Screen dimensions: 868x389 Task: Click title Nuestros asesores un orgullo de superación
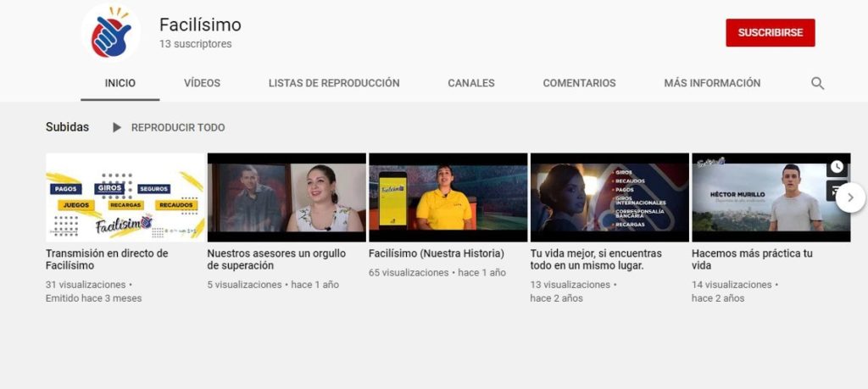pyautogui.click(x=276, y=259)
